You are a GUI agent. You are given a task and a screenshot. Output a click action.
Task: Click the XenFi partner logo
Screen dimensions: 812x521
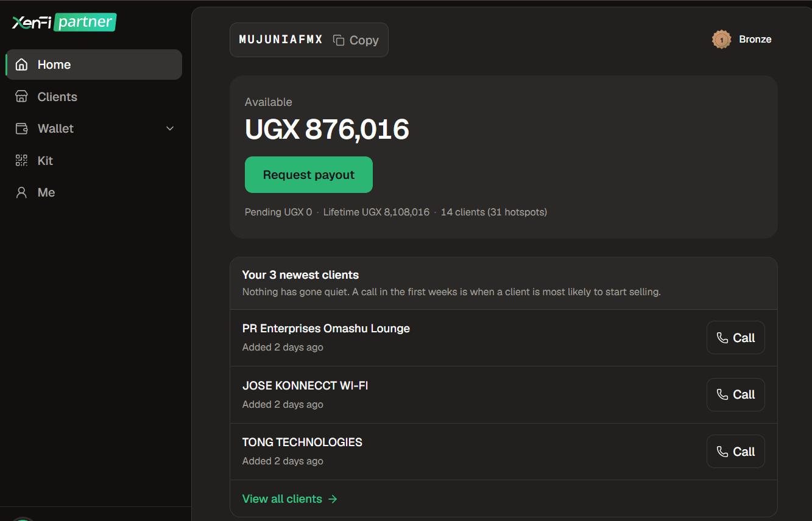(x=64, y=23)
